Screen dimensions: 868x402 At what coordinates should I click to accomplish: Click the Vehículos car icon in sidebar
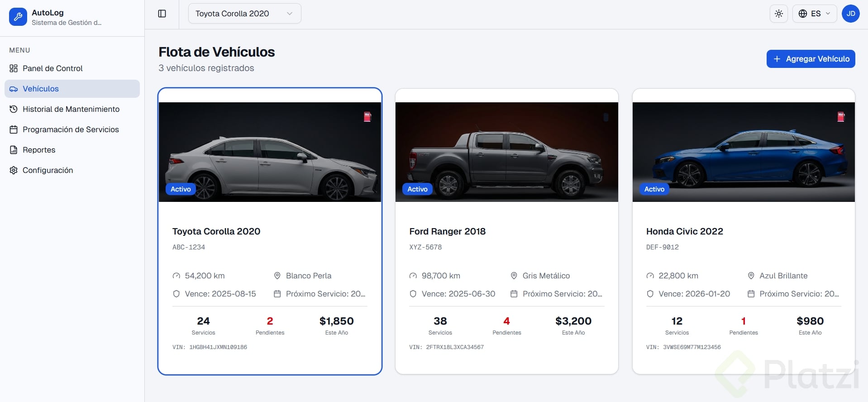click(x=14, y=89)
